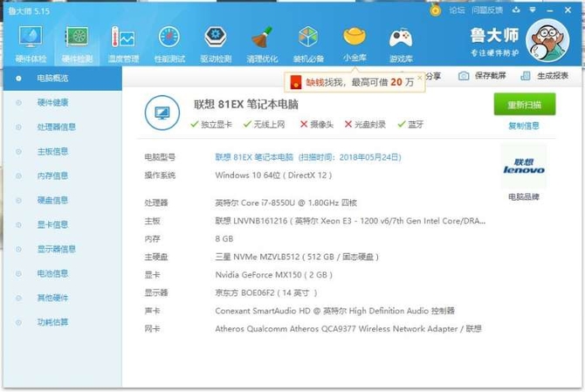
Task: Click the 无线上网 feature indicator
Action: [x=264, y=125]
